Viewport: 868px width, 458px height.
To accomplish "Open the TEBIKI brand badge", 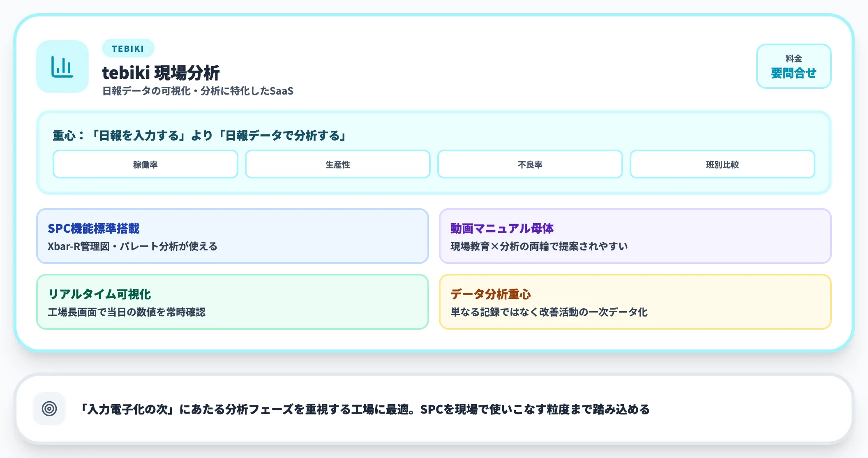I will (128, 49).
